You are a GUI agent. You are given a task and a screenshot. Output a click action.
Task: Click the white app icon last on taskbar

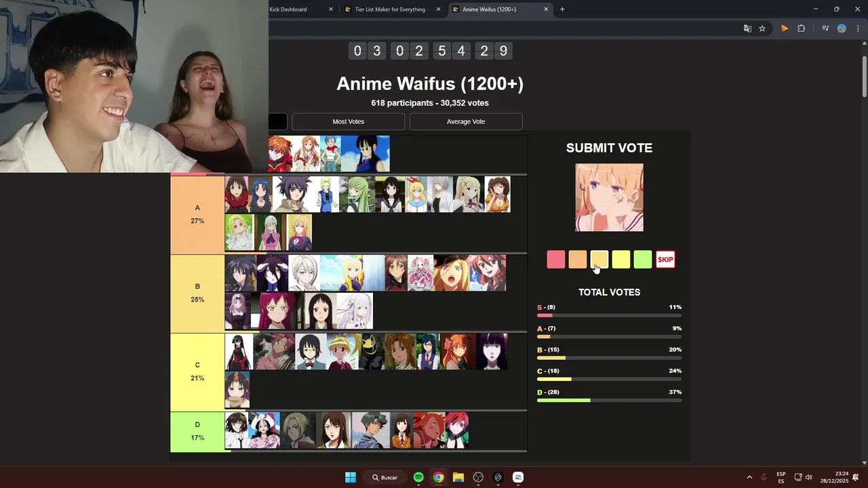518,477
